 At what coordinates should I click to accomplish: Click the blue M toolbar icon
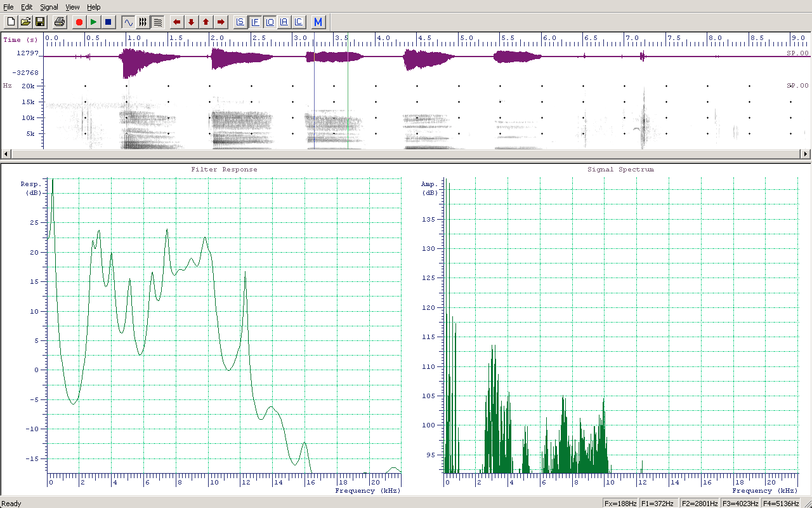click(x=318, y=22)
